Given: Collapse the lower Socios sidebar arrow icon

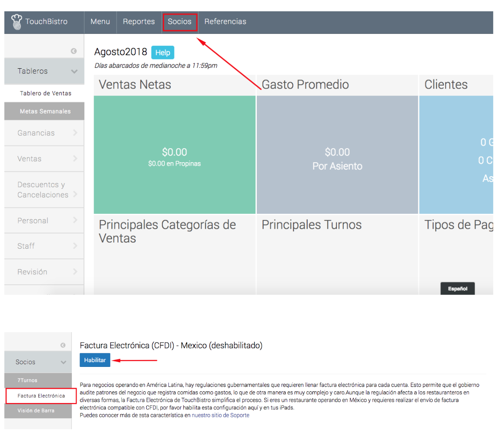Looking at the screenshot, I should (x=63, y=345).
